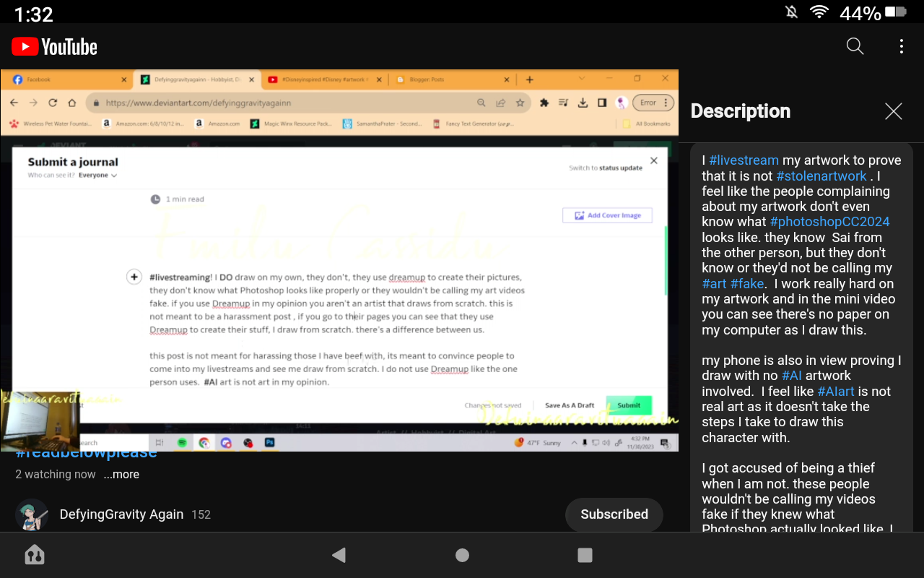Tap the webcam overlay thumbnail in video
This screenshot has width=924, height=578.
point(39,420)
